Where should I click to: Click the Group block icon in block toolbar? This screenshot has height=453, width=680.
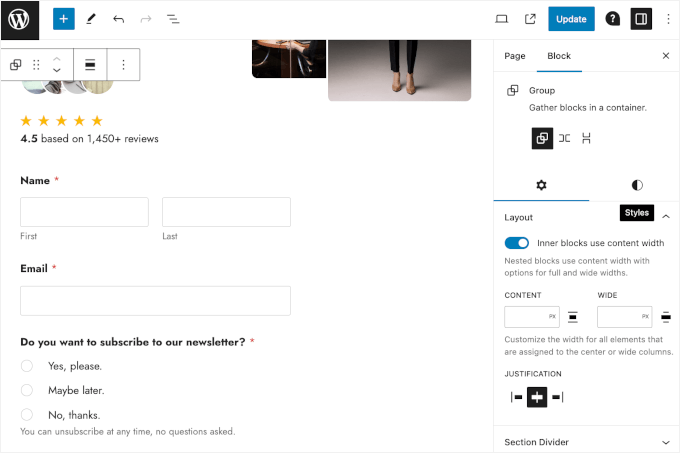click(x=16, y=65)
